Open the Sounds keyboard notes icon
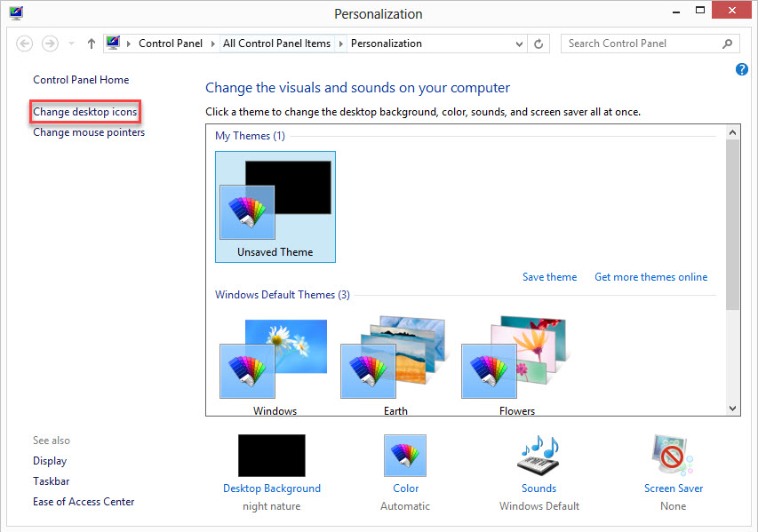The width and height of the screenshot is (758, 532). 539,455
